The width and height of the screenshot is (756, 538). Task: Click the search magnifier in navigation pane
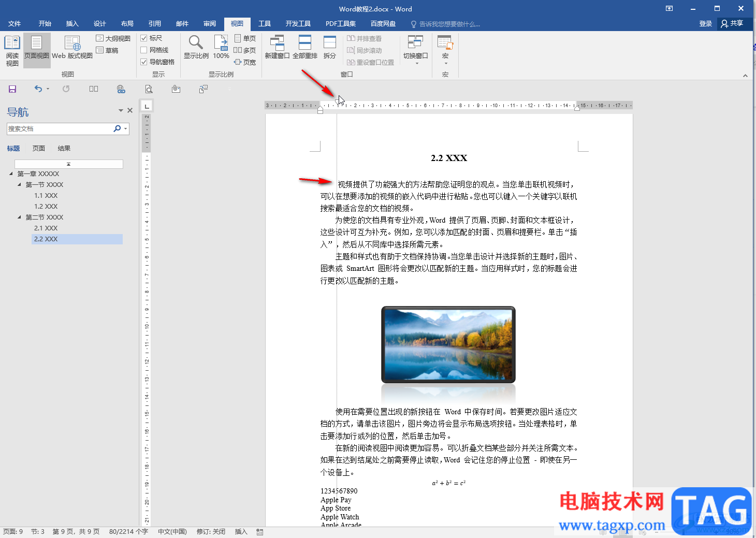pyautogui.click(x=117, y=128)
